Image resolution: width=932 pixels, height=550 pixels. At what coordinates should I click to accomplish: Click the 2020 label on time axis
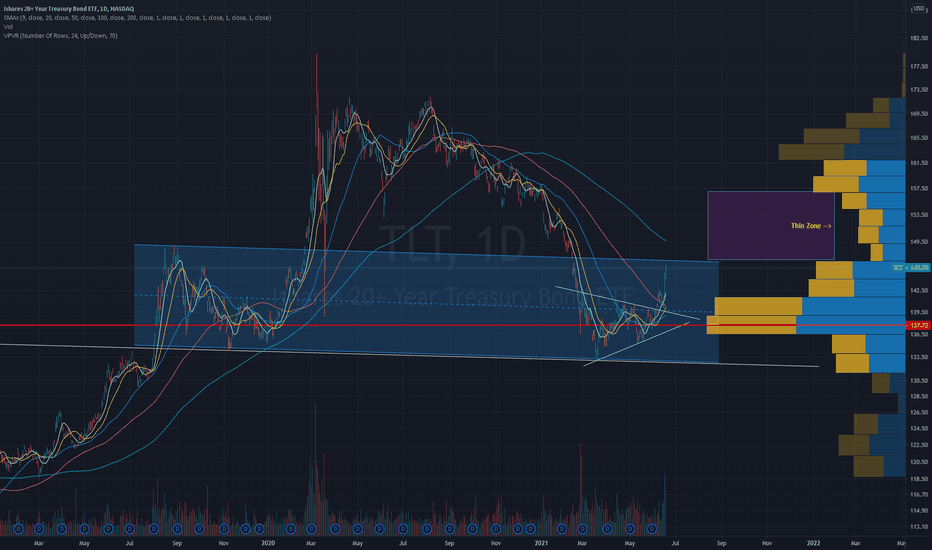pyautogui.click(x=267, y=543)
